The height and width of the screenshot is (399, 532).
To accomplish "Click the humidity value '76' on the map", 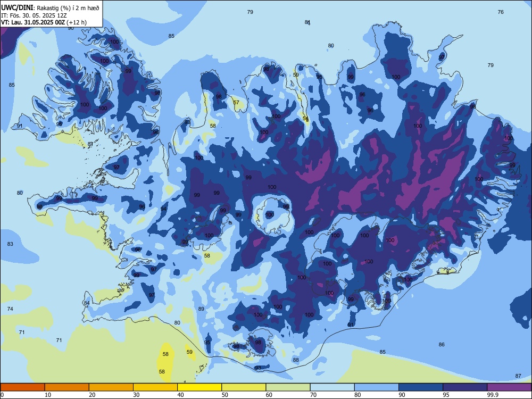I will (501, 12).
